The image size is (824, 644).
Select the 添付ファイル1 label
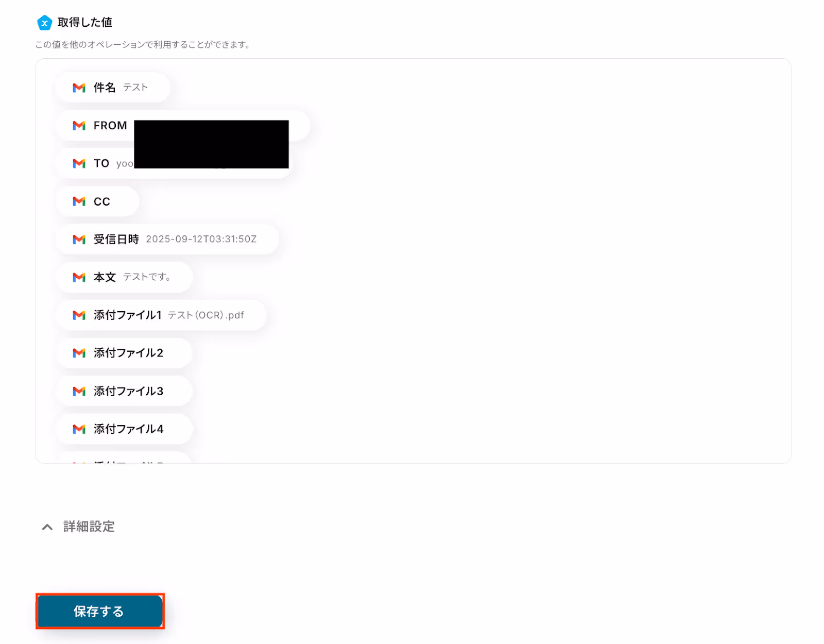(x=128, y=315)
